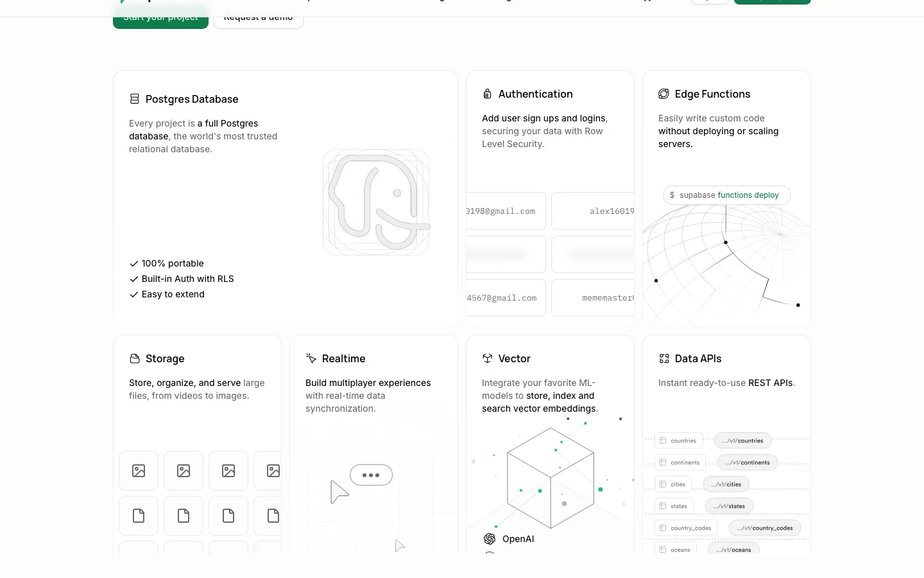
Task: Click the Data APIs heading icon
Action: (x=664, y=358)
